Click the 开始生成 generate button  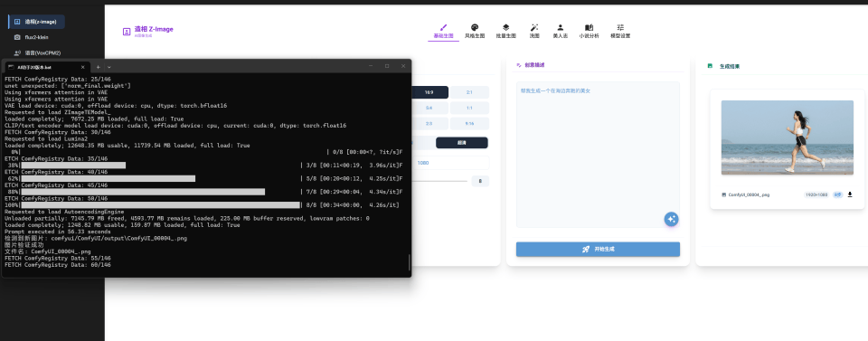tap(598, 249)
